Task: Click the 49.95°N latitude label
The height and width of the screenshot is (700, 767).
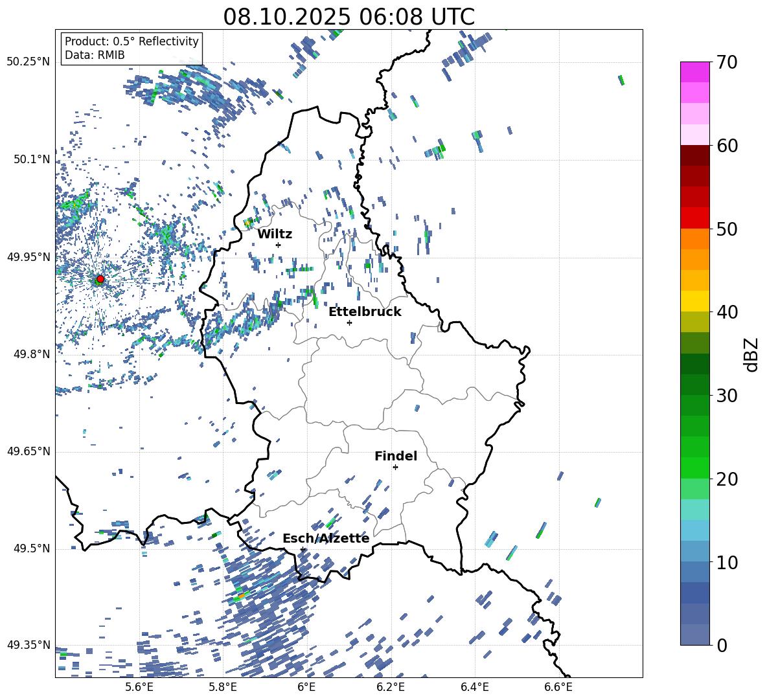Action: click(x=29, y=256)
